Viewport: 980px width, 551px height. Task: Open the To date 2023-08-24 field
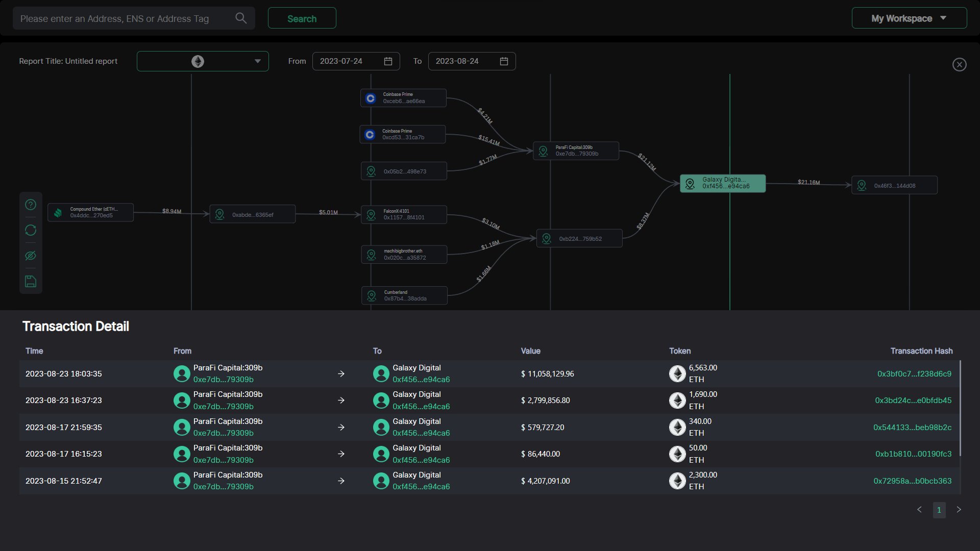tap(472, 61)
